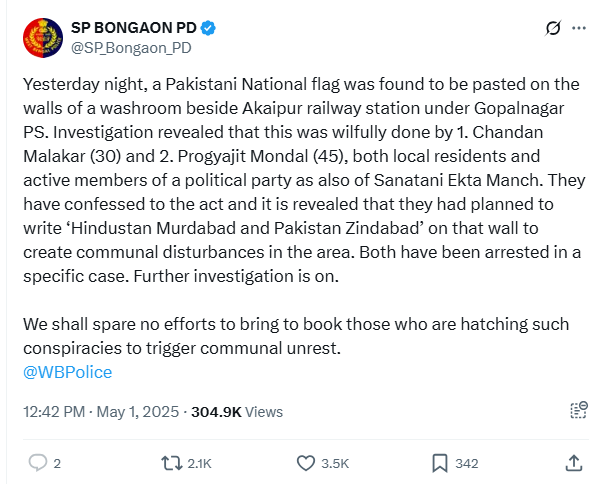The width and height of the screenshot is (602, 484).
Task: Click the Grok slashed-circle icon
Action: (553, 28)
